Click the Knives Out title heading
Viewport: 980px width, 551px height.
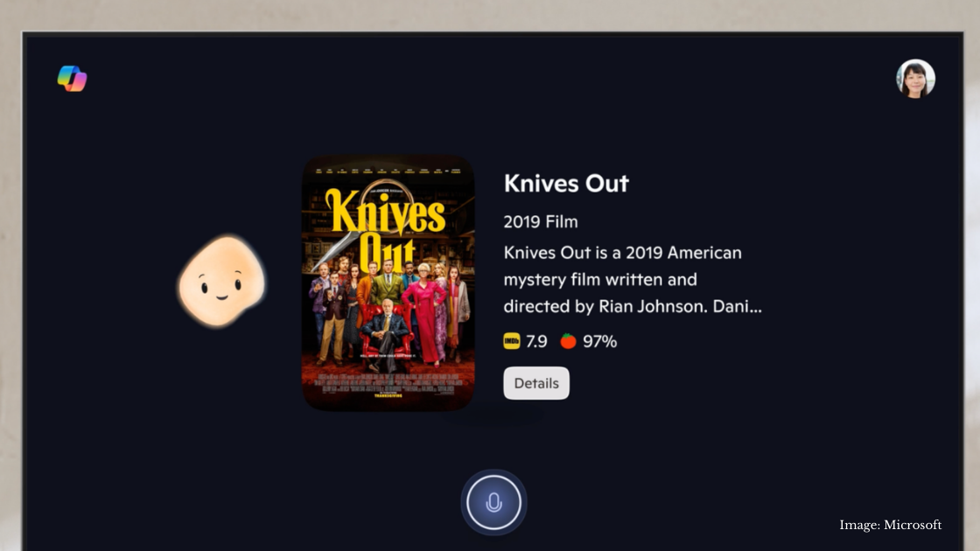coord(566,183)
